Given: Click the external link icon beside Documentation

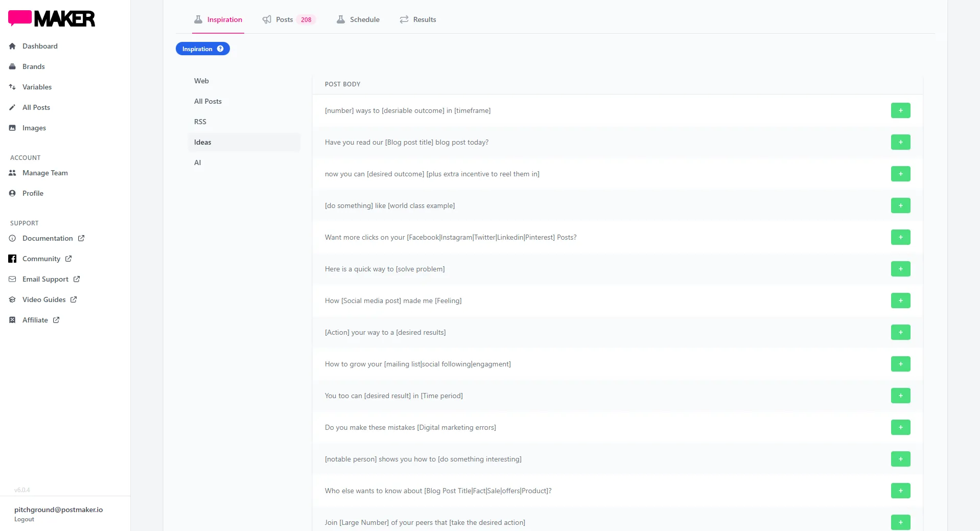Looking at the screenshot, I should click(81, 238).
